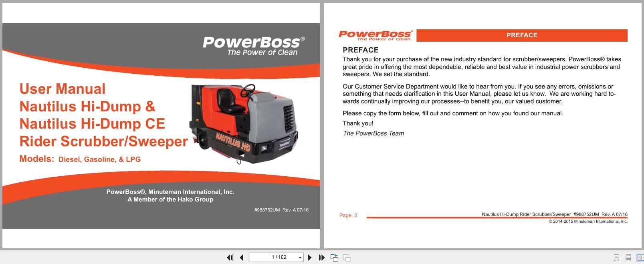The height and width of the screenshot is (264, 644).
Task: Click the PowerBoss logo on the cover
Action: tap(254, 46)
